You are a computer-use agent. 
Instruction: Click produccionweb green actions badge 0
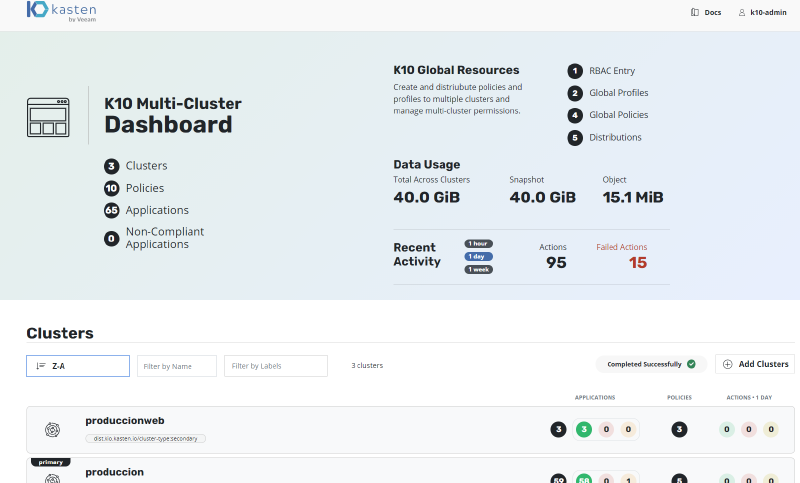tap(727, 429)
